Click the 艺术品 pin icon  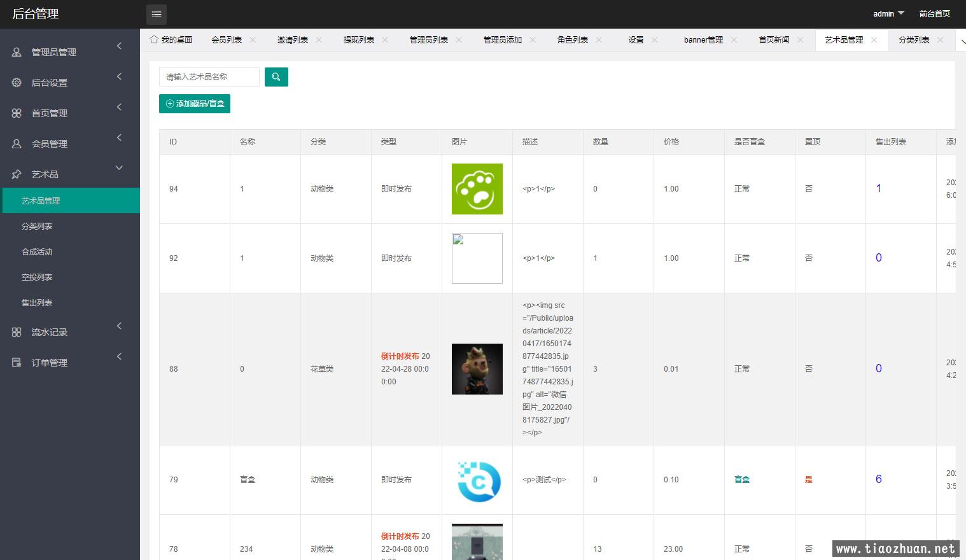click(x=17, y=174)
